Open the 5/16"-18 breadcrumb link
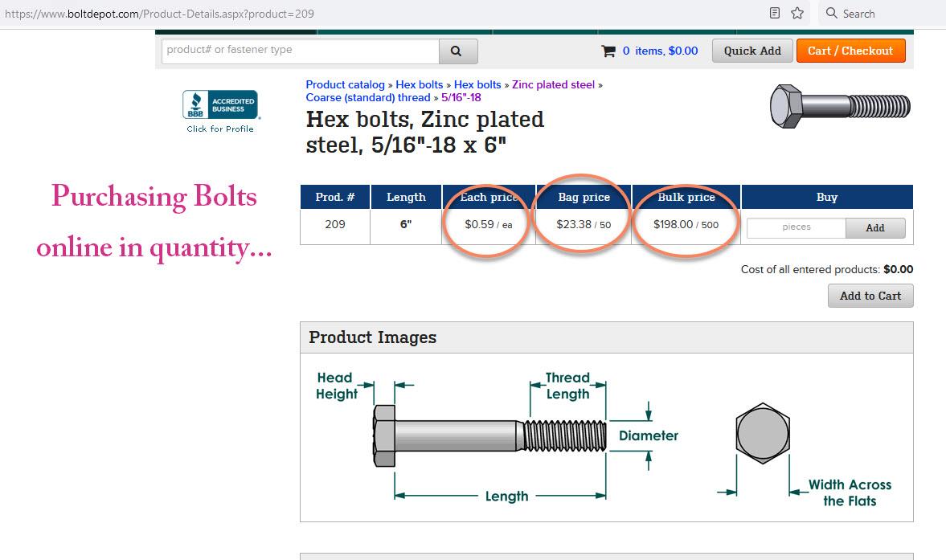The width and height of the screenshot is (946, 560). [x=461, y=98]
